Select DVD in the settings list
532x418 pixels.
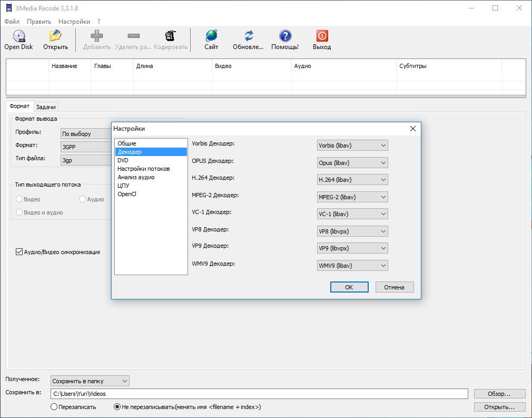pyautogui.click(x=123, y=160)
